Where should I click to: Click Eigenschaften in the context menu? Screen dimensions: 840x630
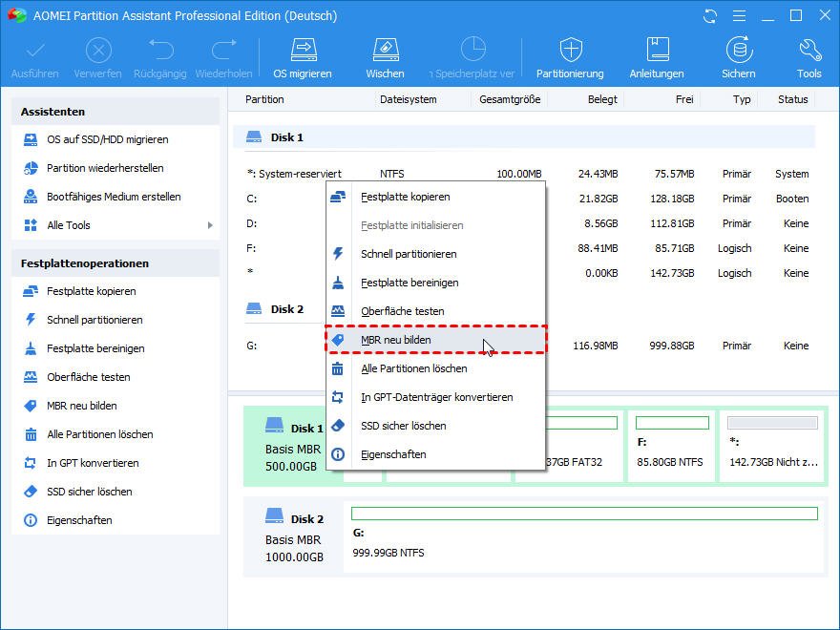tap(393, 454)
